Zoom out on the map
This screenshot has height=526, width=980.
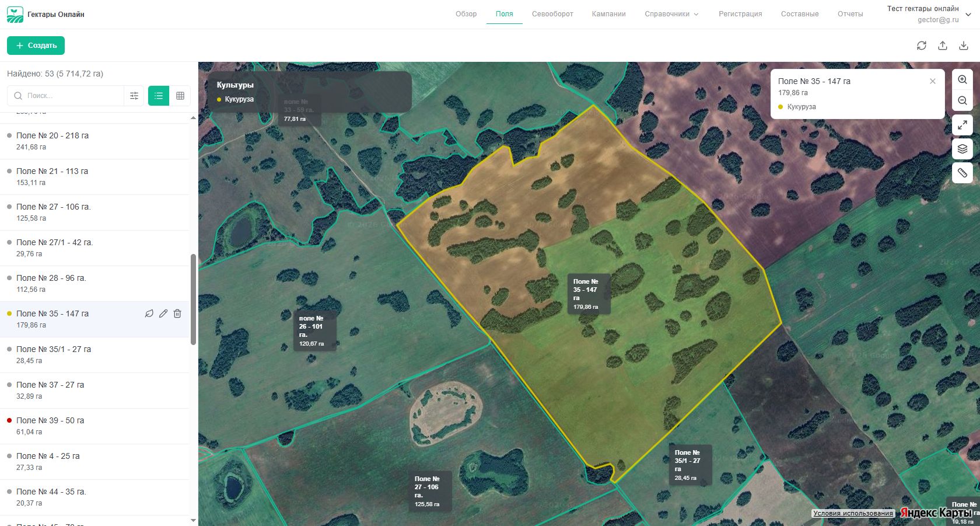(963, 100)
